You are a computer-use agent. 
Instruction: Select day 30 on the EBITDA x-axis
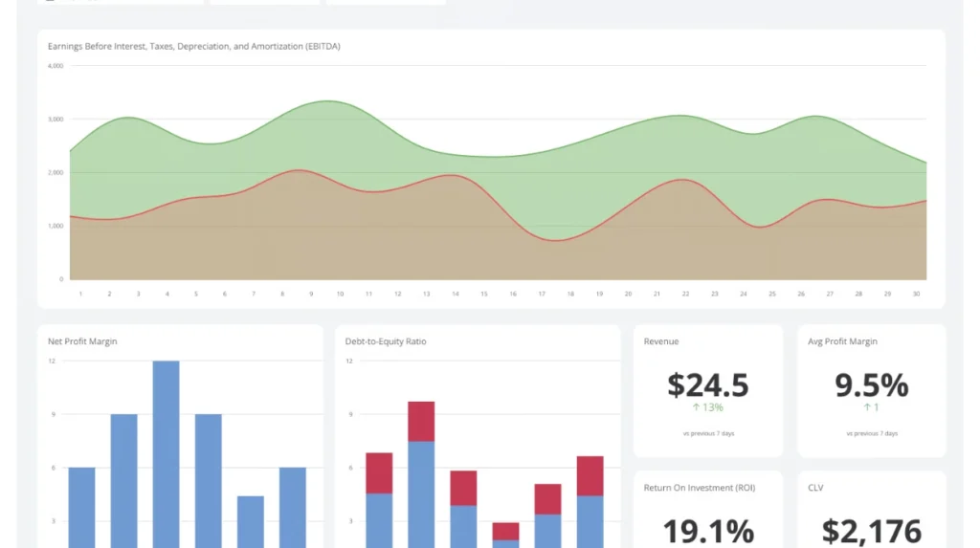click(x=917, y=294)
